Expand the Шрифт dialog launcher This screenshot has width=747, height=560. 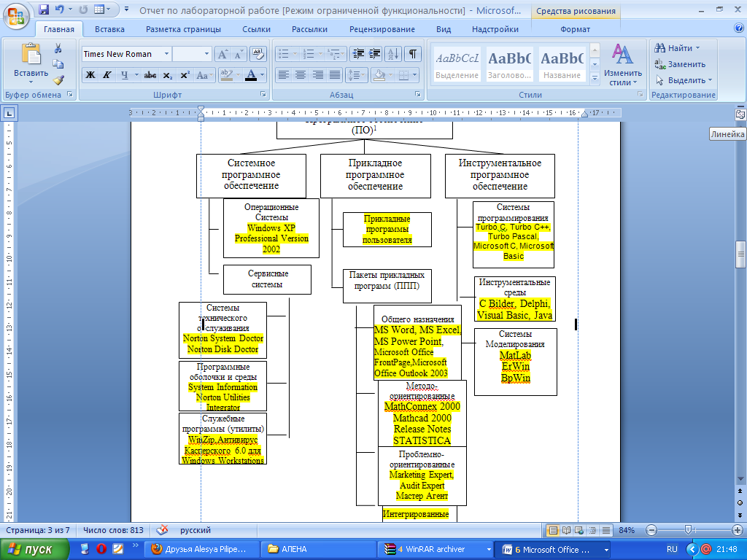(263, 94)
